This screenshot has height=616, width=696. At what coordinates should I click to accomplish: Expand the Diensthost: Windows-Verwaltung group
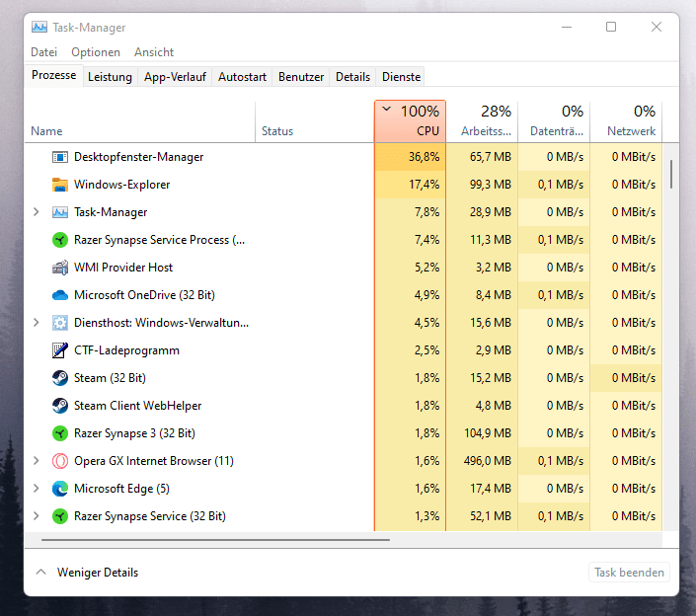[37, 323]
